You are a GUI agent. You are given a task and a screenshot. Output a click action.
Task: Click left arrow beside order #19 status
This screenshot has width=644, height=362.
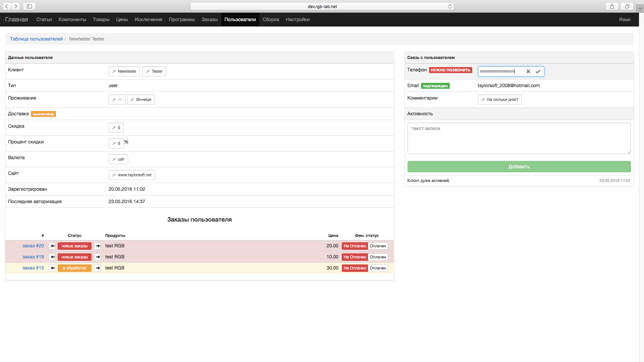52,257
